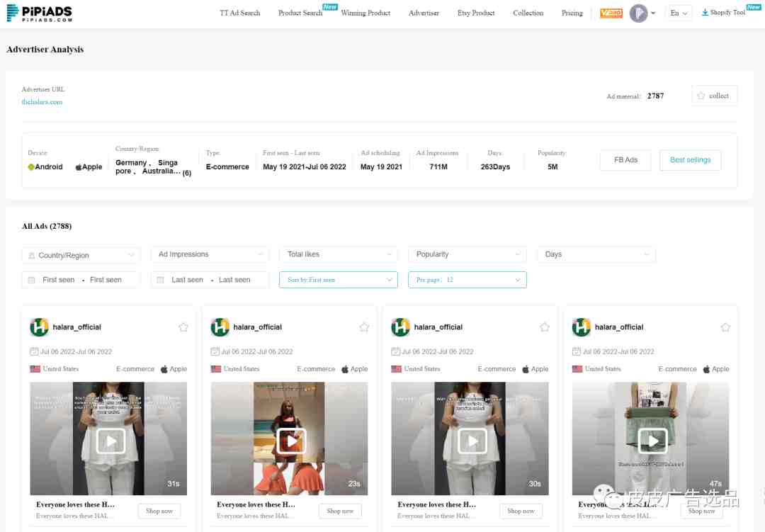The image size is (765, 532).
Task: Open the TT Ad Search menu item
Action: [239, 13]
